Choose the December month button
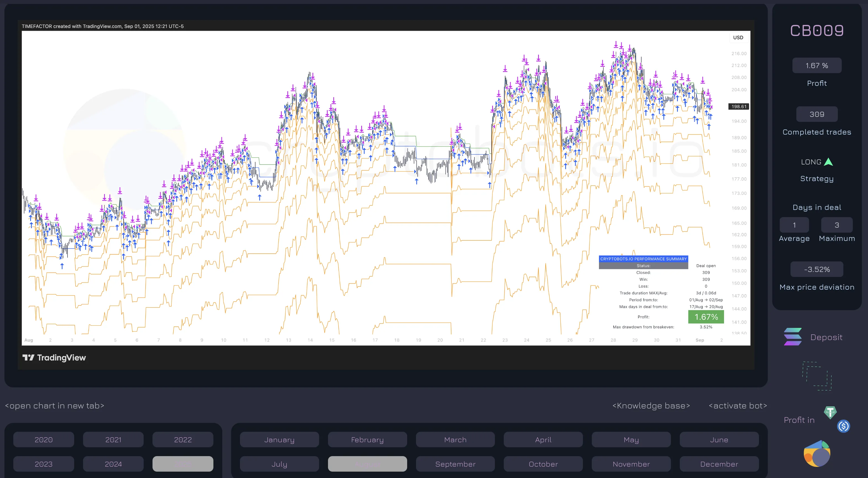868x478 pixels. tap(719, 464)
